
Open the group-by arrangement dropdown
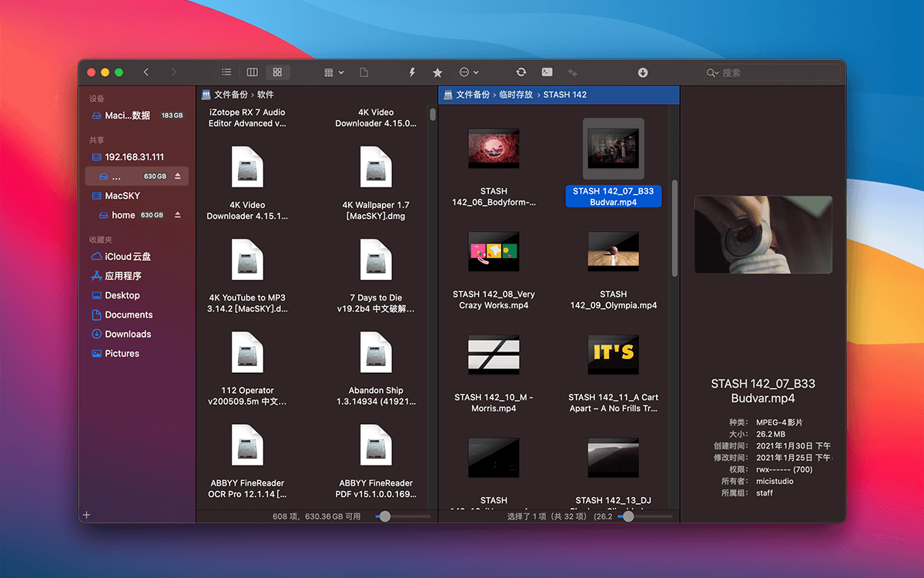(333, 72)
